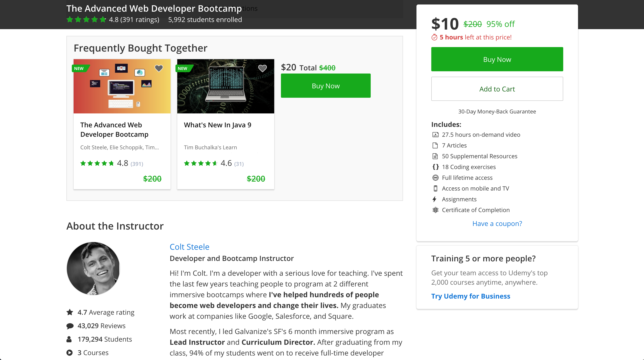Toggle wishlist heart on Java 9 course card
Viewport: 644px width, 360px height.
pyautogui.click(x=262, y=68)
